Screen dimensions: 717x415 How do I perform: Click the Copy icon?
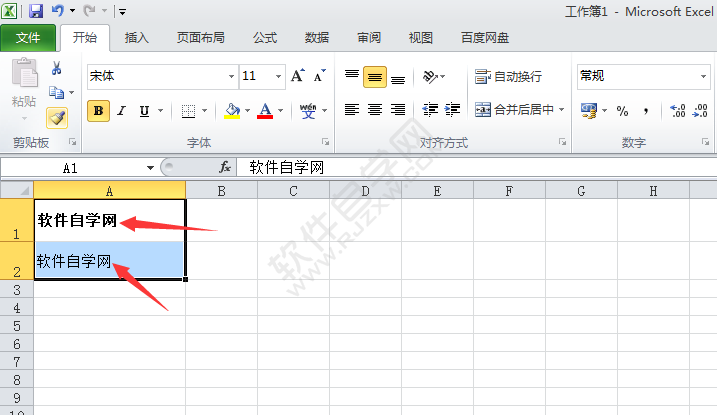56,93
